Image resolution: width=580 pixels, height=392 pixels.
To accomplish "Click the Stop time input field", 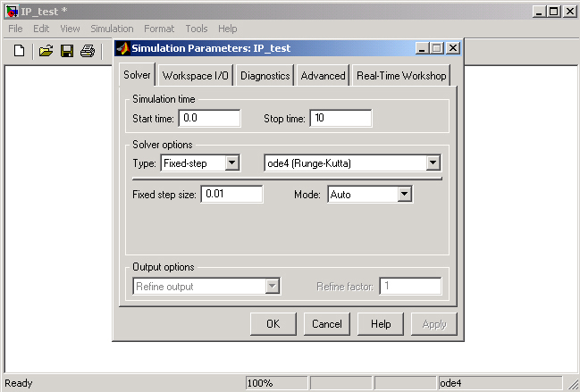I will click(340, 118).
